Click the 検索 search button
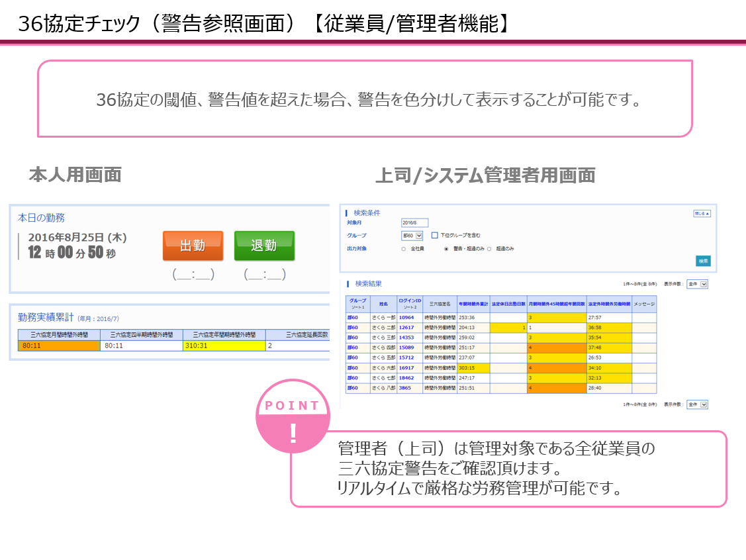746x560 pixels. [x=704, y=261]
